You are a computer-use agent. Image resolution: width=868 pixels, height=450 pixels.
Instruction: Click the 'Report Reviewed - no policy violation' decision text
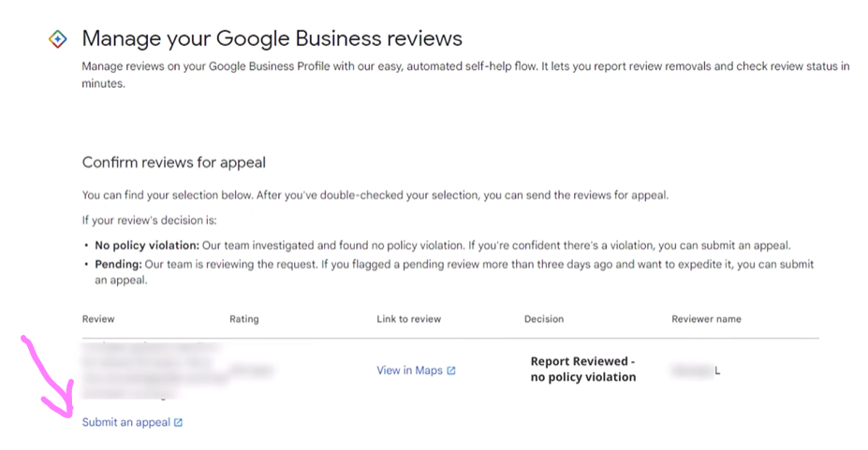click(582, 370)
